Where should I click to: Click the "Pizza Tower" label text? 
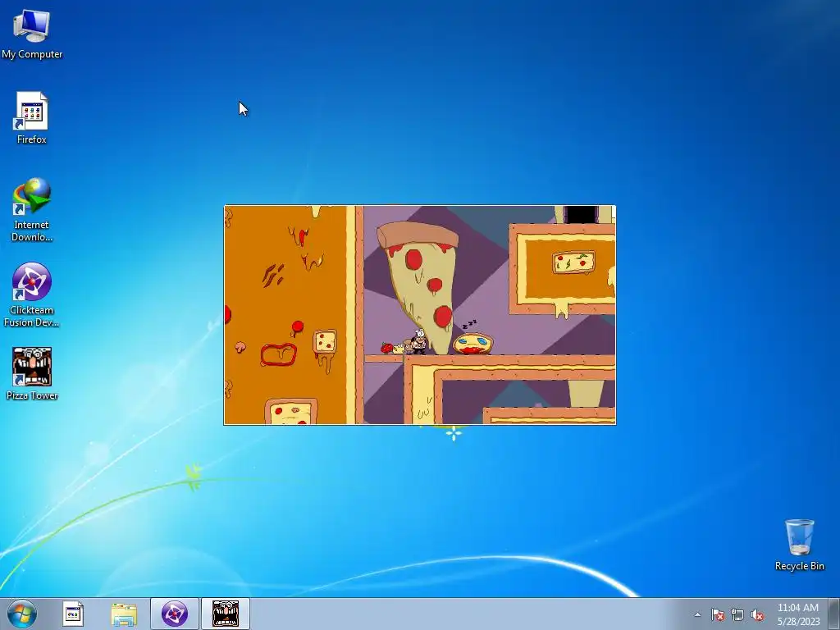pos(32,395)
